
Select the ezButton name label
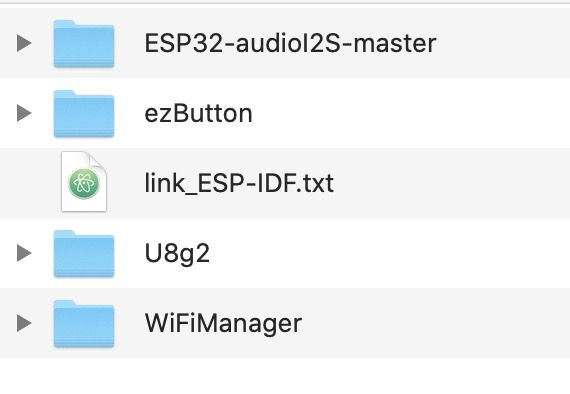tap(198, 113)
